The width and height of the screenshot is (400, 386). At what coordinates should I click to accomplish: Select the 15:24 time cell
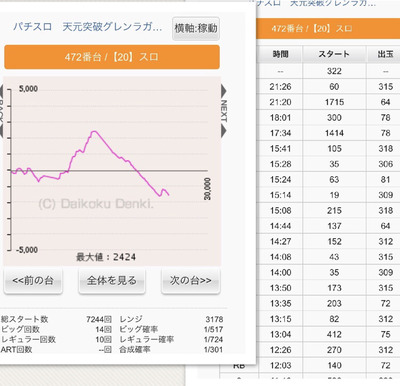280,180
